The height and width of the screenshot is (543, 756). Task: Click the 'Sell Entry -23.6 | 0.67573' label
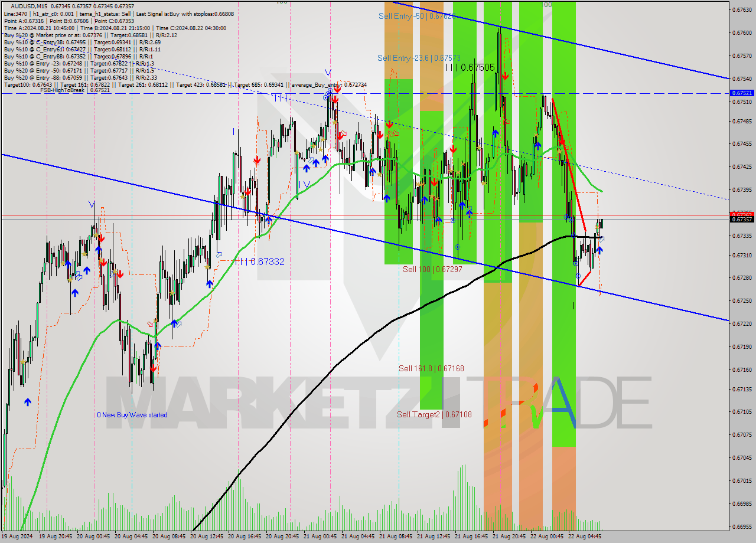point(419,58)
